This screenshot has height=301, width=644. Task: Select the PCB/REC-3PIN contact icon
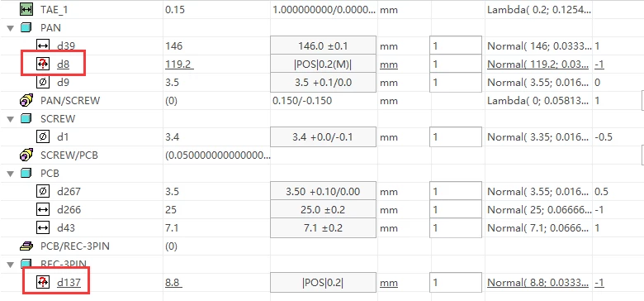pos(26,246)
